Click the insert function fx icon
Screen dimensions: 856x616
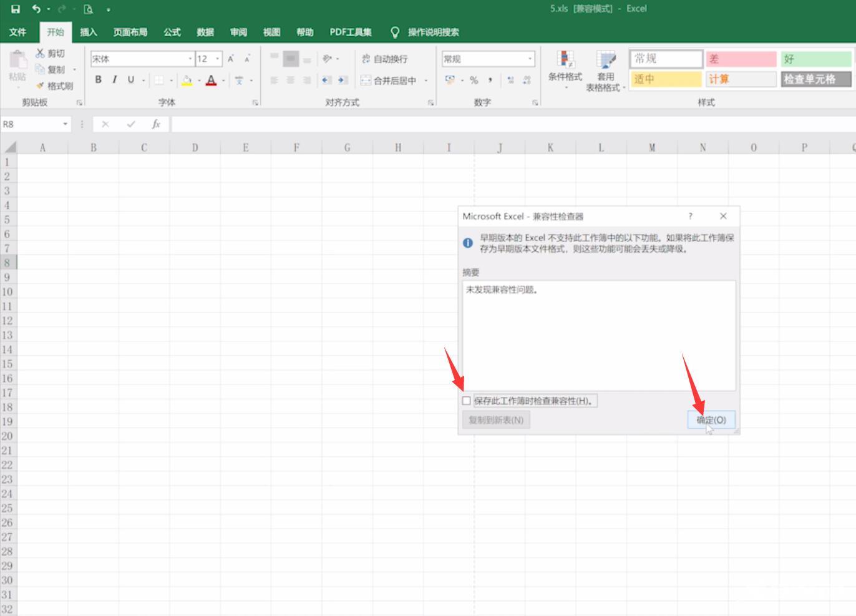[x=156, y=124]
